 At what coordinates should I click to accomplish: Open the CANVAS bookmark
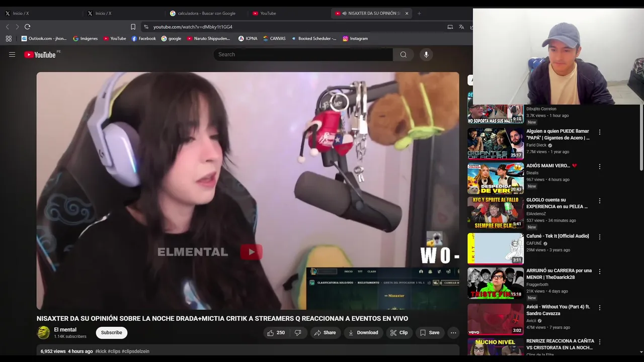274,38
